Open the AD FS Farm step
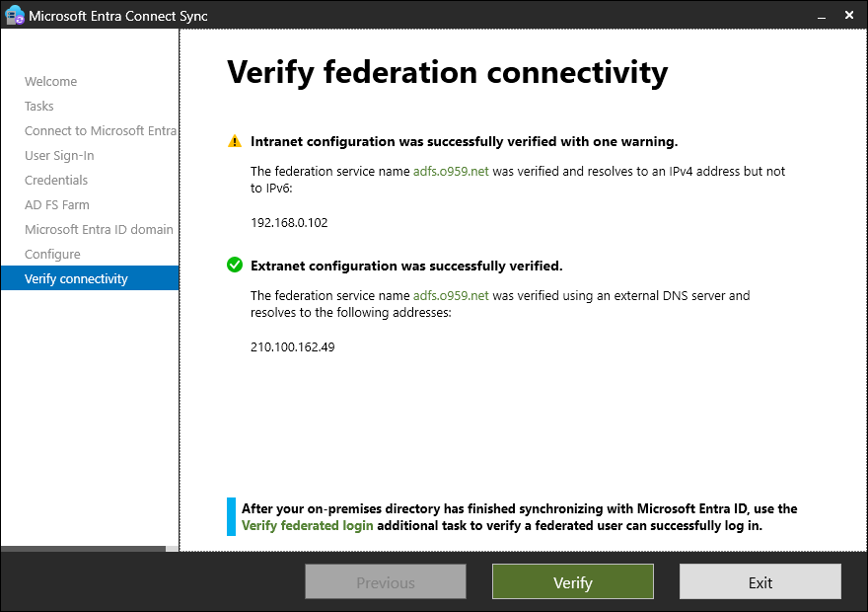 (x=57, y=205)
